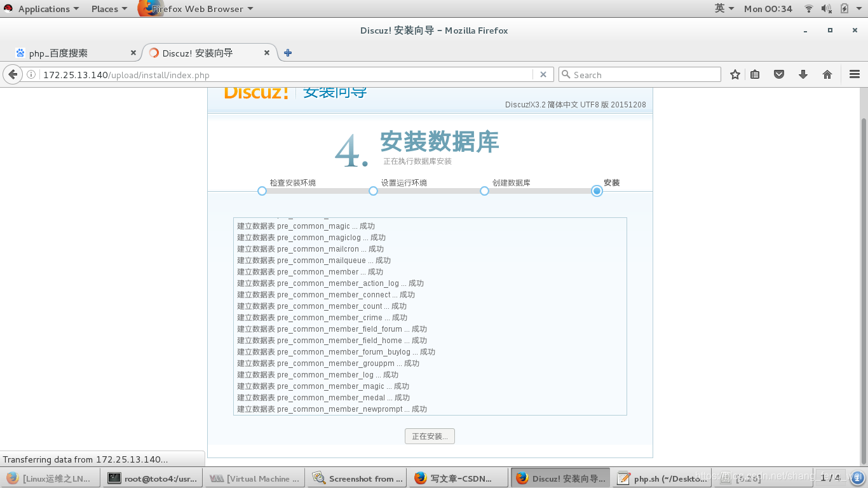
Task: Click the 检查安装环境 step marker
Action: tap(262, 191)
